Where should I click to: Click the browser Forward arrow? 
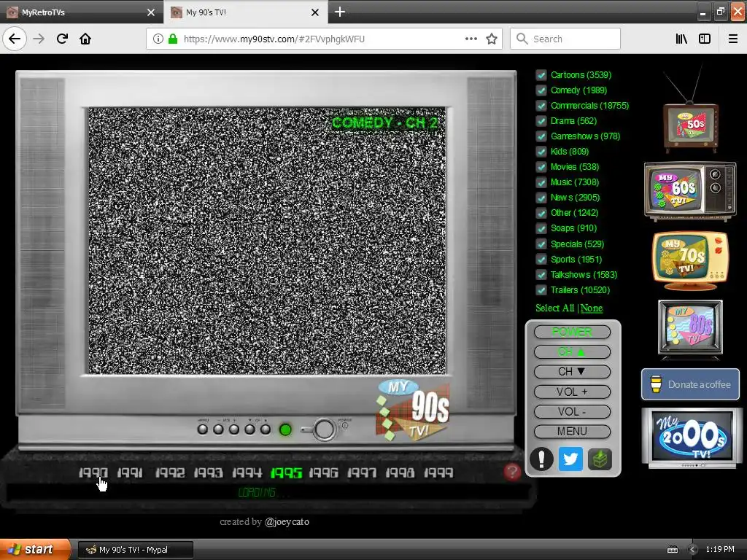click(39, 39)
